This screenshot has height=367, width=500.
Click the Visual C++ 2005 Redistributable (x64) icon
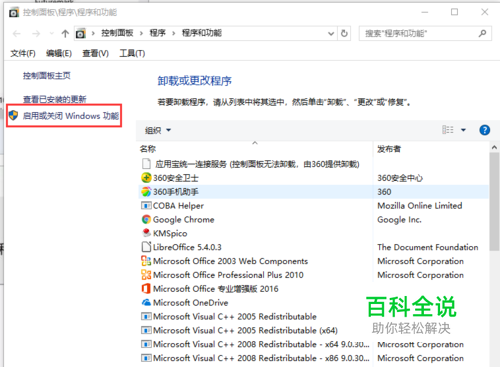click(x=146, y=330)
